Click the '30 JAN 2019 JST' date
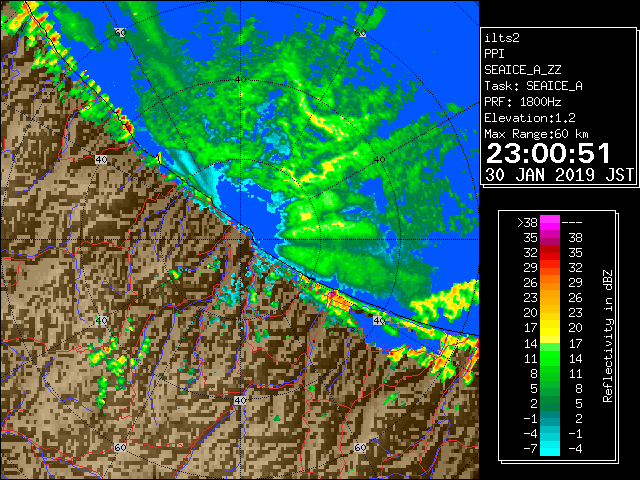The image size is (640, 480). 559,175
